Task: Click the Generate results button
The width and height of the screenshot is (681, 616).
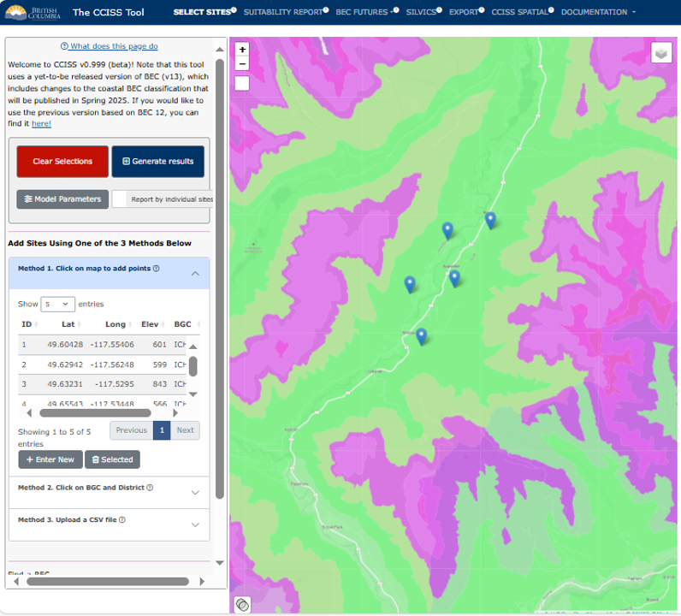Action: pos(157,161)
